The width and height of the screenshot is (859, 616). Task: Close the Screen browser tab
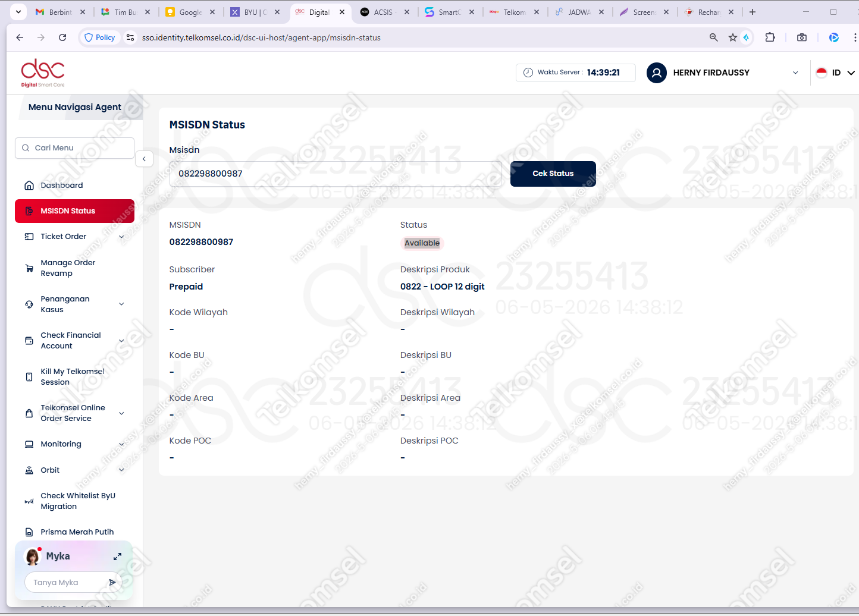(666, 12)
